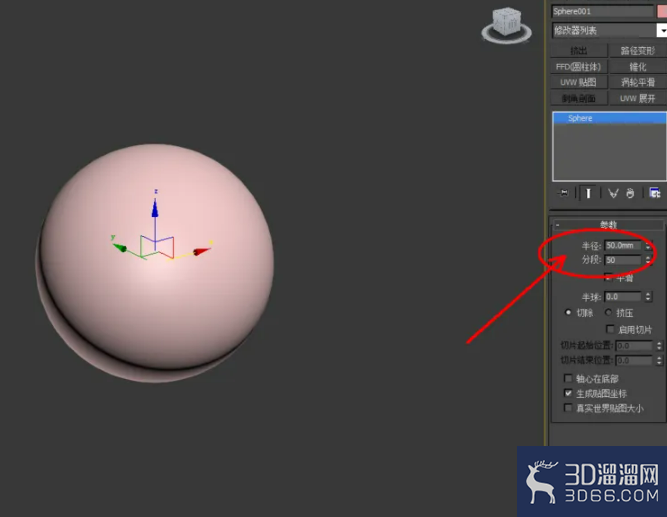This screenshot has height=517, width=667.
Task: Select the 挤压 radio button
Action: (609, 313)
